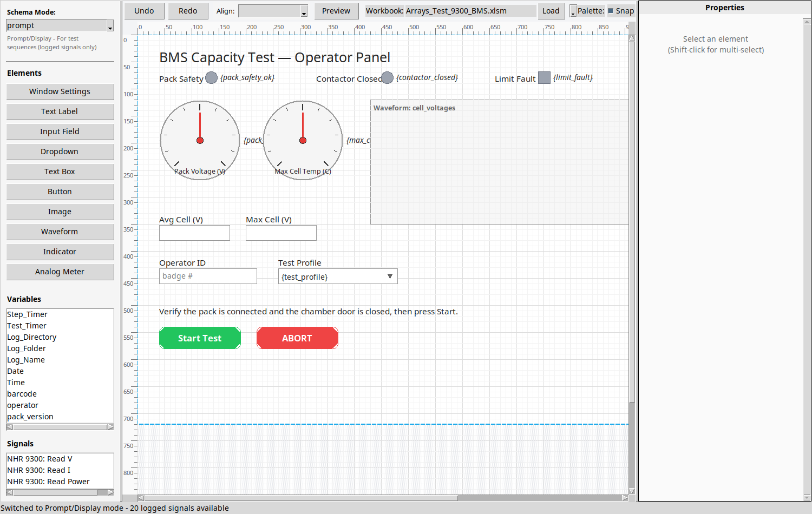This screenshot has height=514, width=812.
Task: Click the Properties panel vertical scrollbar
Action: click(807, 260)
